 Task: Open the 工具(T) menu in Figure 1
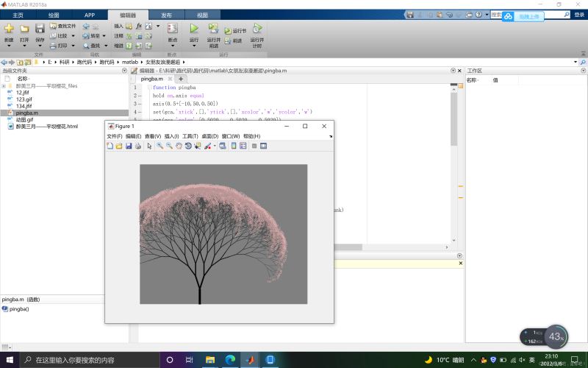(190, 136)
